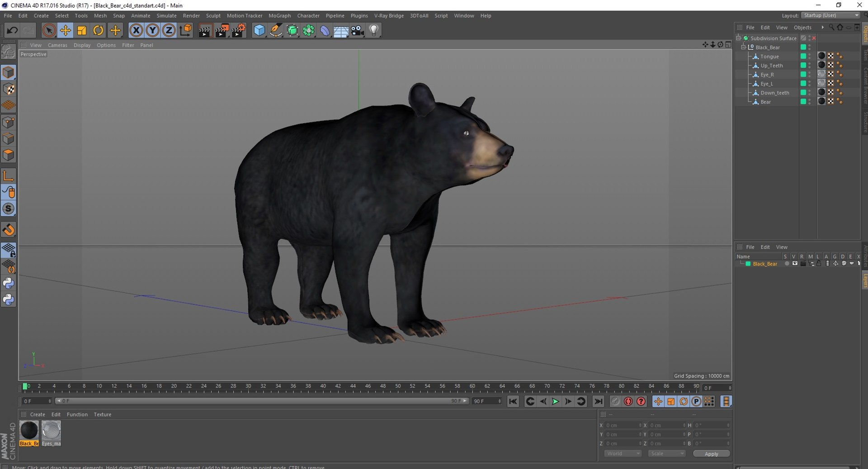Add a Light object
Viewport: 868px width, 469px height.
coord(374,30)
